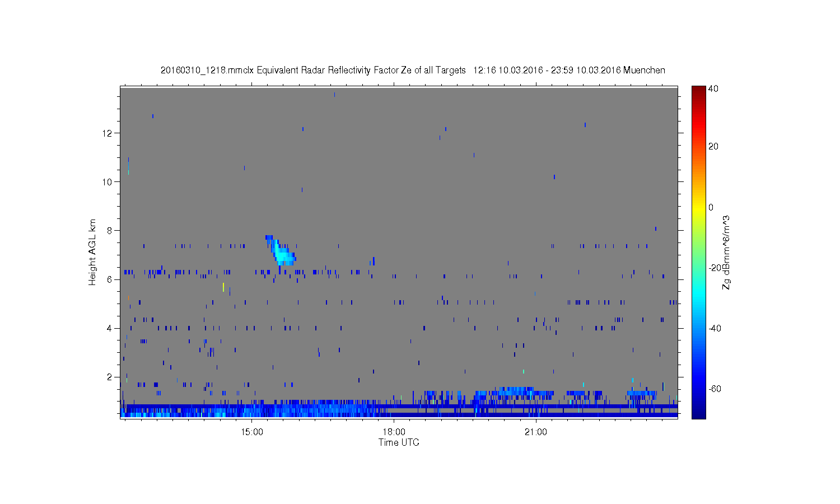
Task: Click the colorbar scale value -60
Action: click(x=715, y=389)
